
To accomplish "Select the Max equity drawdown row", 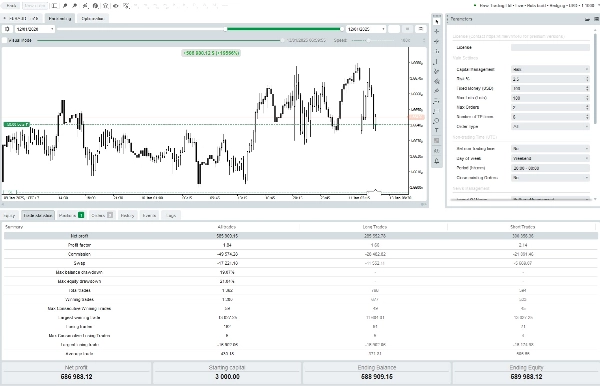I will pyautogui.click(x=300, y=281).
